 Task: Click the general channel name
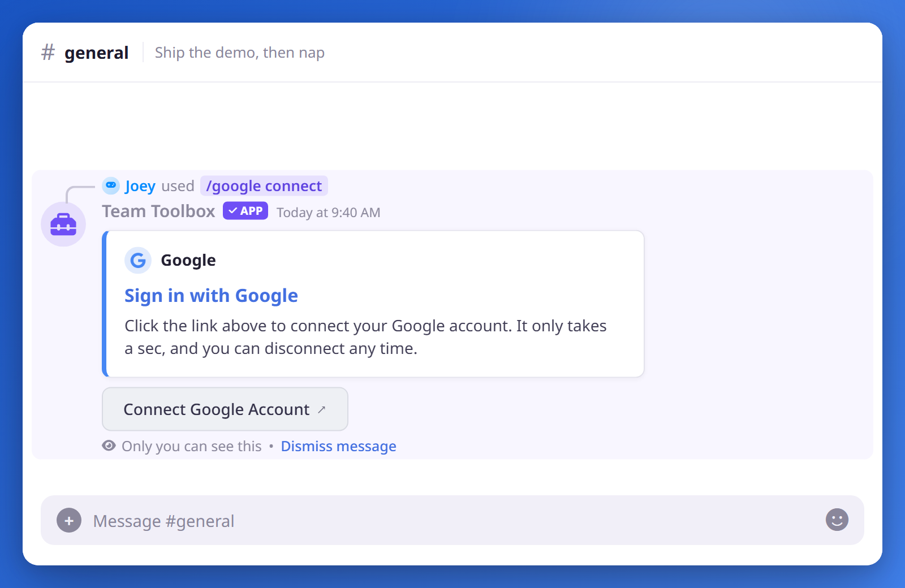point(96,53)
